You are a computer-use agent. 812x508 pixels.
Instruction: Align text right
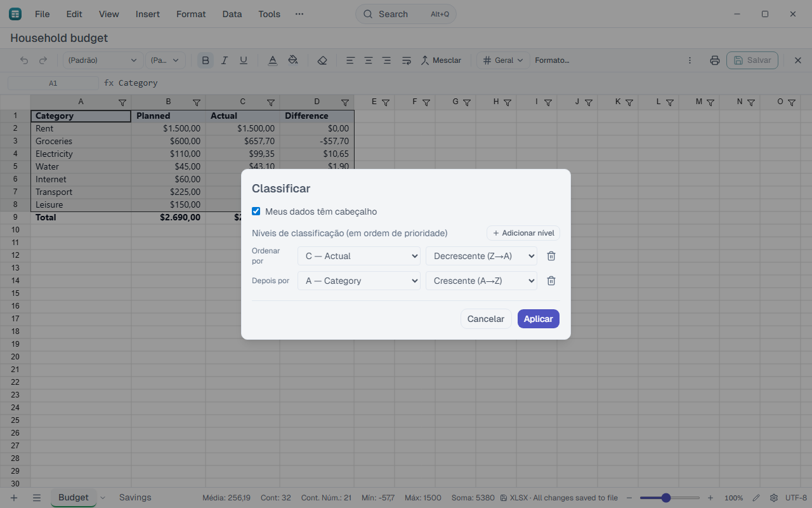(x=386, y=60)
